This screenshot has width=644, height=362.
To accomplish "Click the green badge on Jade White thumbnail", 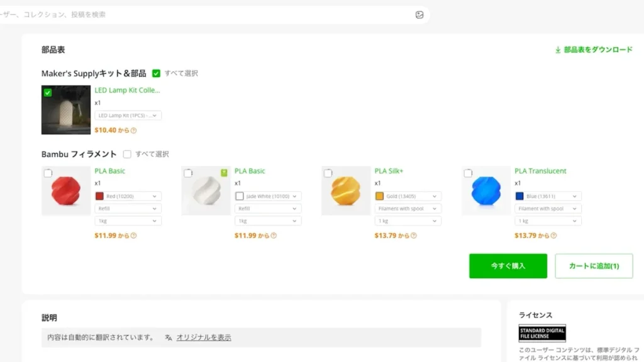I will coord(224,173).
